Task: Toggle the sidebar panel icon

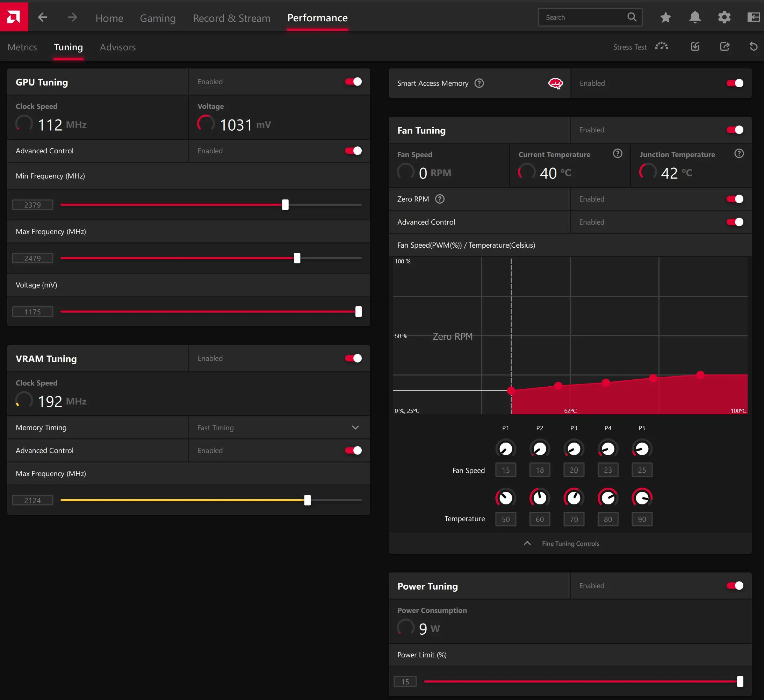Action: pos(754,17)
